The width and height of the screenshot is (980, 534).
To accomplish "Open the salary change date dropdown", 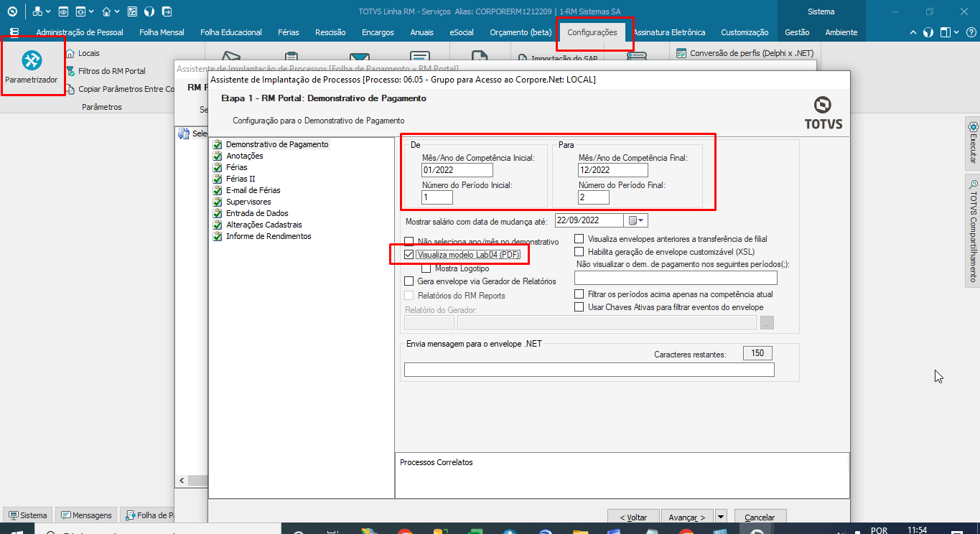I will 641,220.
